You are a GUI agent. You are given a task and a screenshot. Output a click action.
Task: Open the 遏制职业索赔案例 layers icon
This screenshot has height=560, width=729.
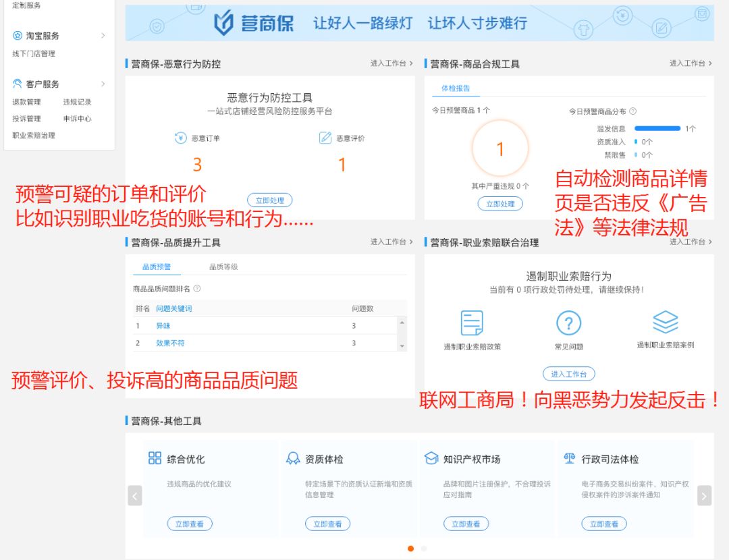(666, 322)
